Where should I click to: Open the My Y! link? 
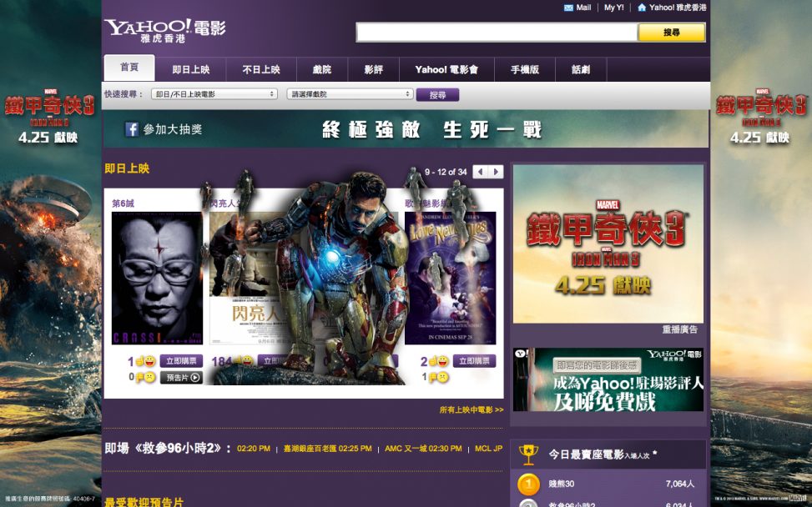(614, 8)
